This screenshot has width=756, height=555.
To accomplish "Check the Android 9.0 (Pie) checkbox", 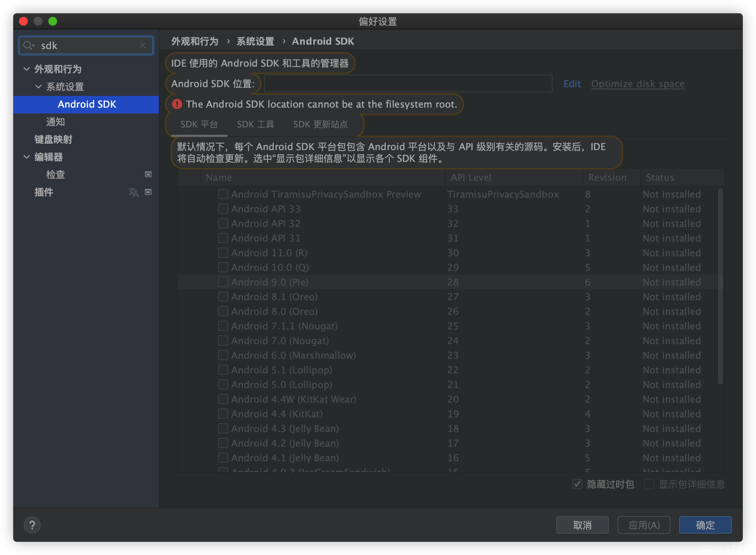I will pos(223,282).
